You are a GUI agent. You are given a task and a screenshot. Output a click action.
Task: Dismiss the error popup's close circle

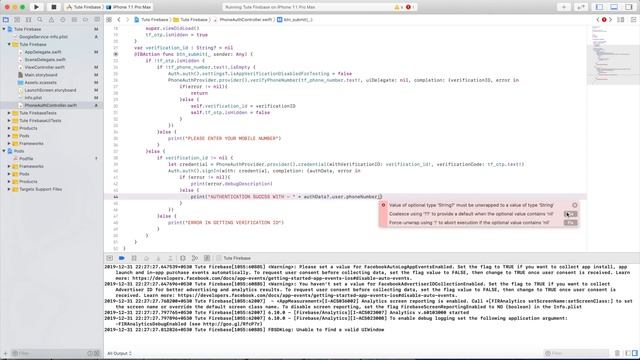575,205
